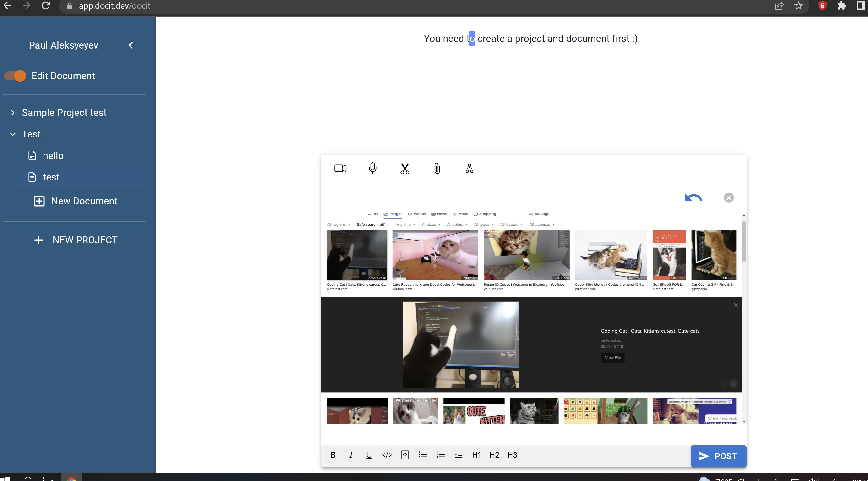Open the Any time filter dropdown
The width and height of the screenshot is (868, 481).
[x=405, y=224]
